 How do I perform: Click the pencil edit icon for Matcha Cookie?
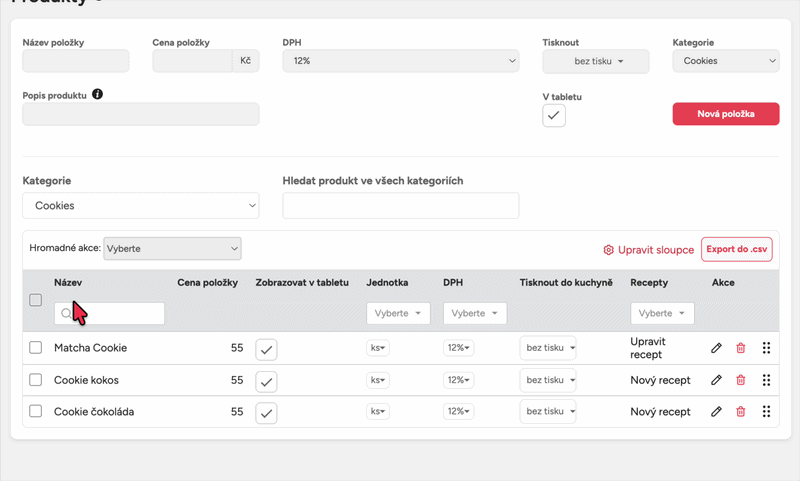[716, 348]
